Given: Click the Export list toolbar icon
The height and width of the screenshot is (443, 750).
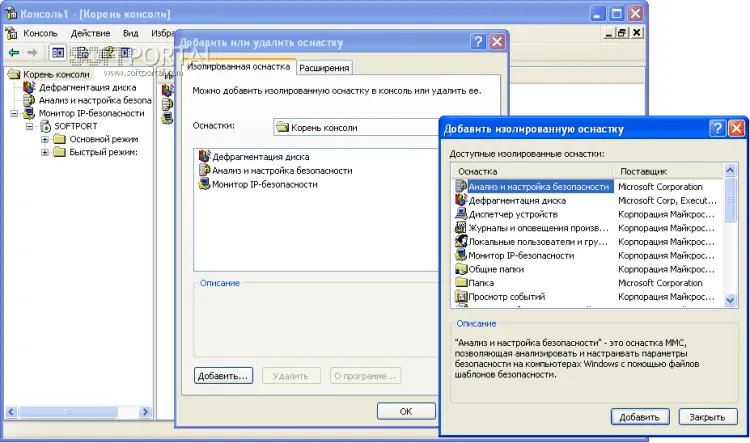Looking at the screenshot, I should (x=83, y=53).
